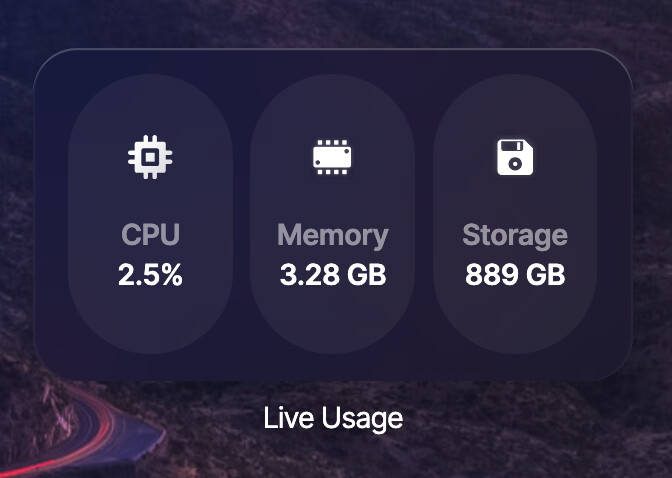Click empty space below the 2.5% value
Image resolution: width=672 pixels, height=478 pixels.
click(x=150, y=320)
